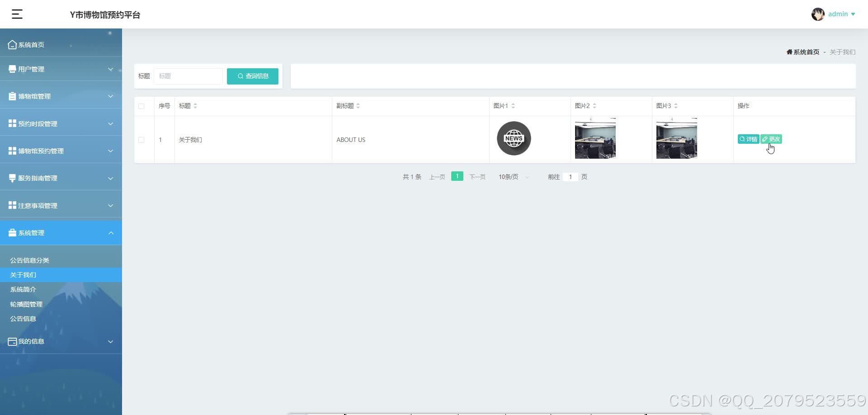Sort by 副标题 column arrows
This screenshot has height=415, width=868.
tap(358, 106)
